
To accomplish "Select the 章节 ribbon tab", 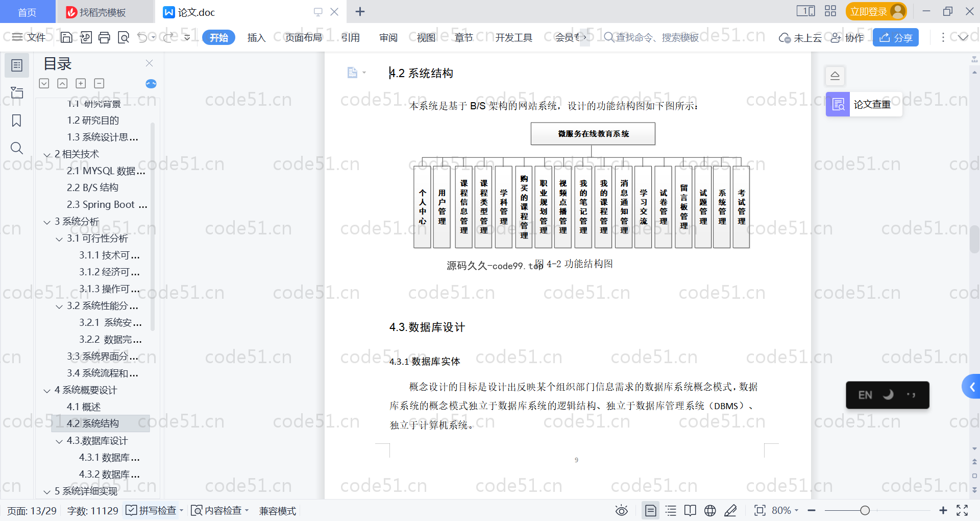I will pos(464,37).
